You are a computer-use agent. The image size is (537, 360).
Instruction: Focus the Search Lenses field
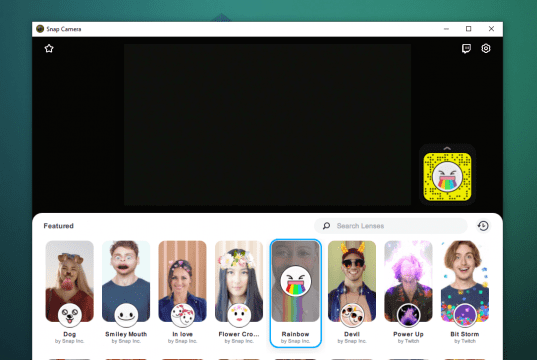391,226
